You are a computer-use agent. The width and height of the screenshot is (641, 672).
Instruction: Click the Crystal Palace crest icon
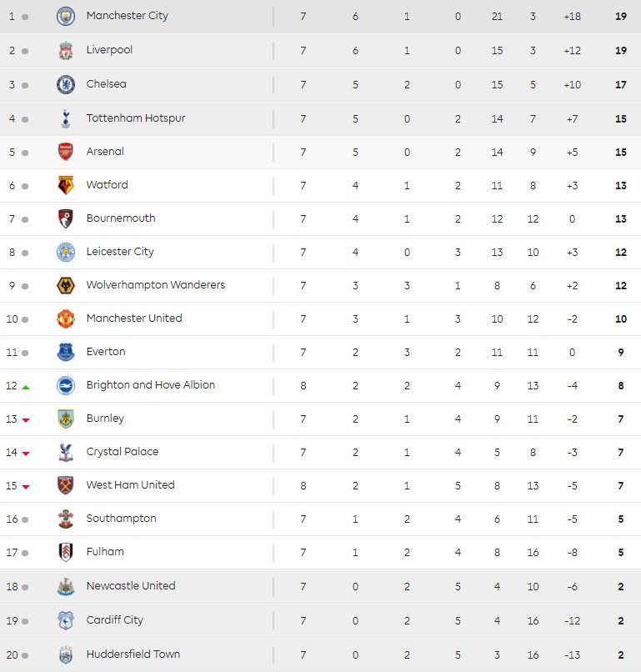[x=65, y=452]
